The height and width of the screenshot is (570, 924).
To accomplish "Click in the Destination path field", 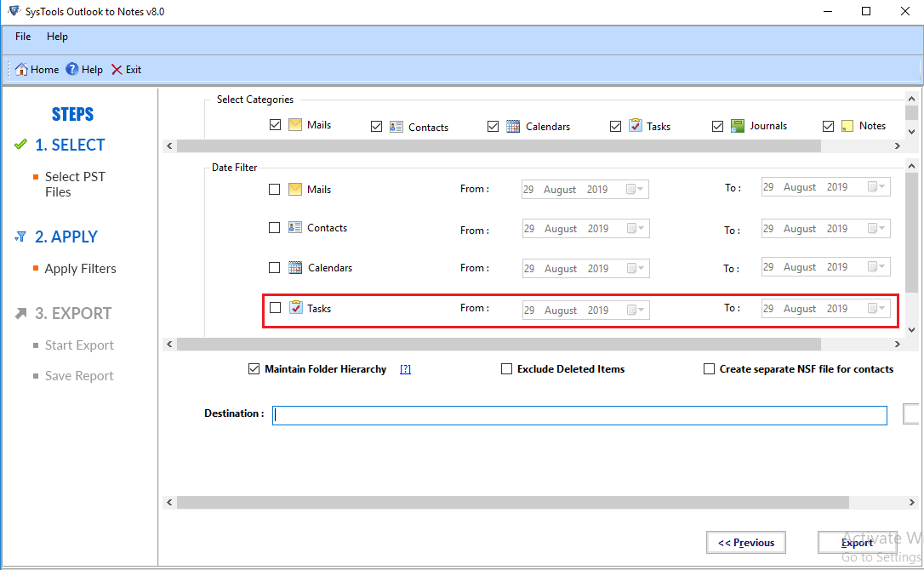I will pos(580,415).
